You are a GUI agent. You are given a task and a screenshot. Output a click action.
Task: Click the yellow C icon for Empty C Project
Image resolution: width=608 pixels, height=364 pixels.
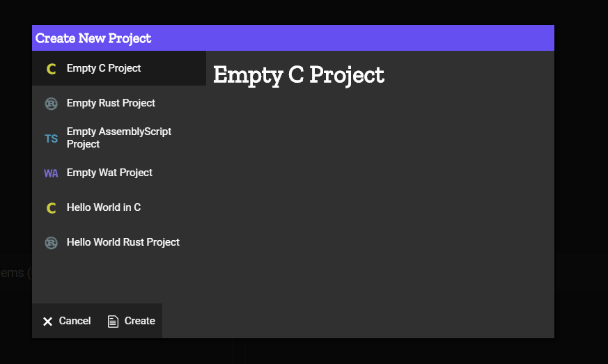(51, 69)
